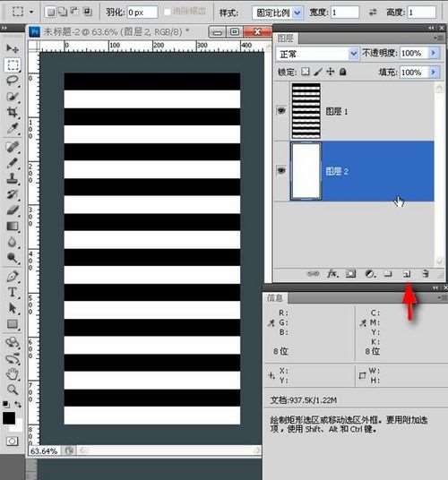
Task: Select the Move tool
Action: 13,48
